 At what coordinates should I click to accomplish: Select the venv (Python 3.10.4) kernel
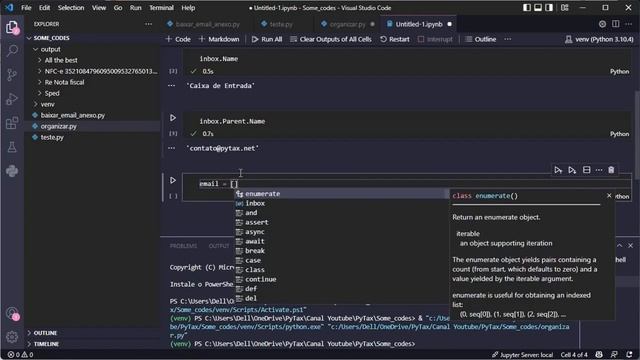pos(599,39)
